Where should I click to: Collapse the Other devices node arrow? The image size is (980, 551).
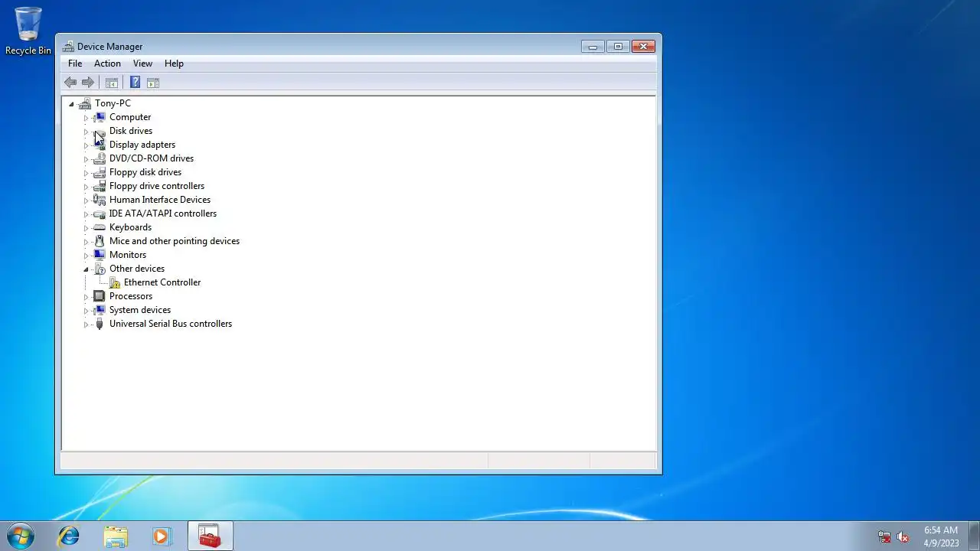86,269
